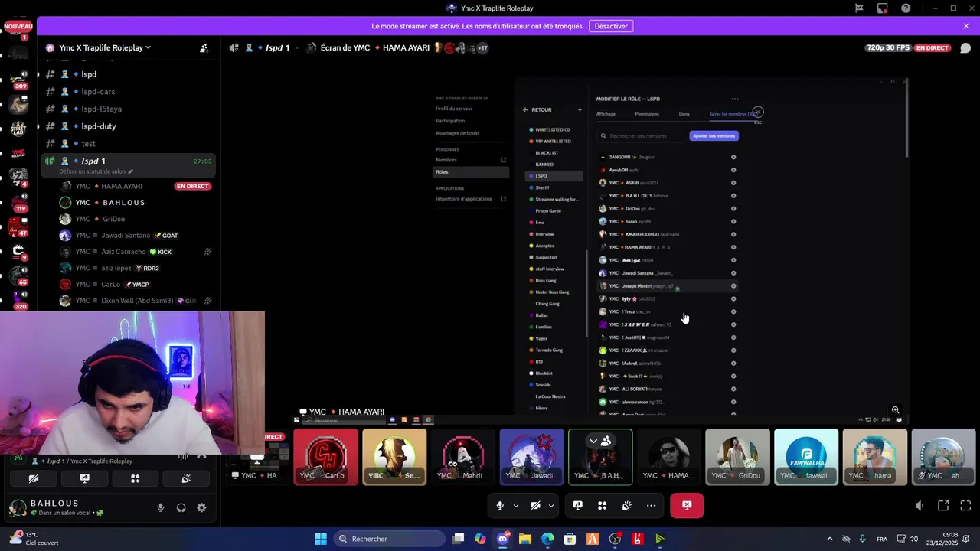Image resolution: width=980 pixels, height=551 pixels.
Task: Open the inbox icon in title bar
Action: coord(883,8)
